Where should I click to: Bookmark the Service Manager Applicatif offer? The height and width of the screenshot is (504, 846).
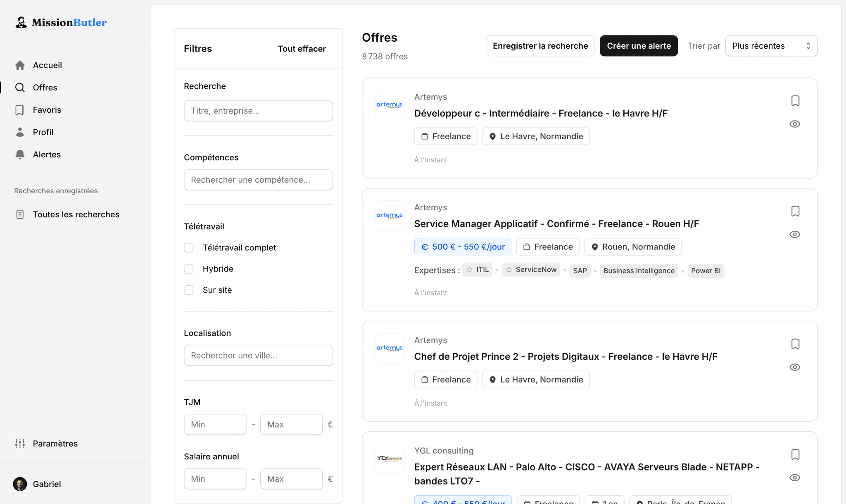pyautogui.click(x=795, y=211)
